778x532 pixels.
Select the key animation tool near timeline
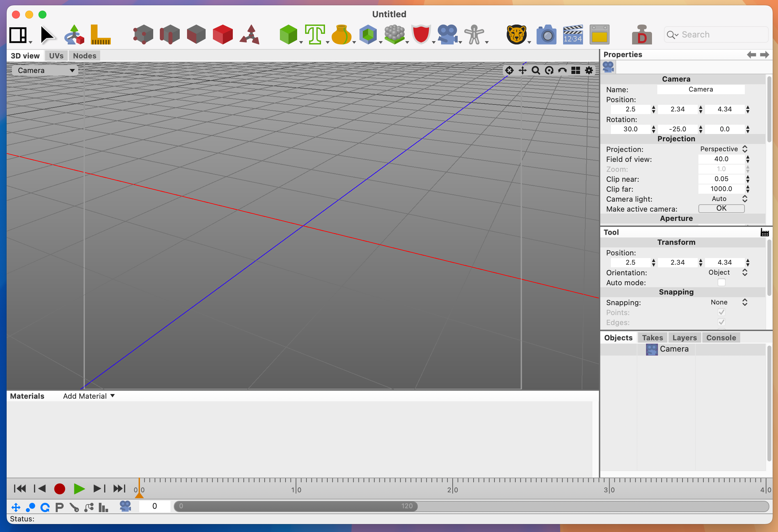pyautogui.click(x=75, y=507)
